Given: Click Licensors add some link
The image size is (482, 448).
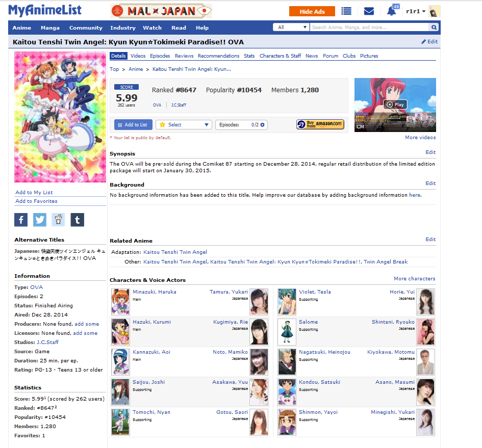Looking at the screenshot, I should pyautogui.click(x=85, y=333).
